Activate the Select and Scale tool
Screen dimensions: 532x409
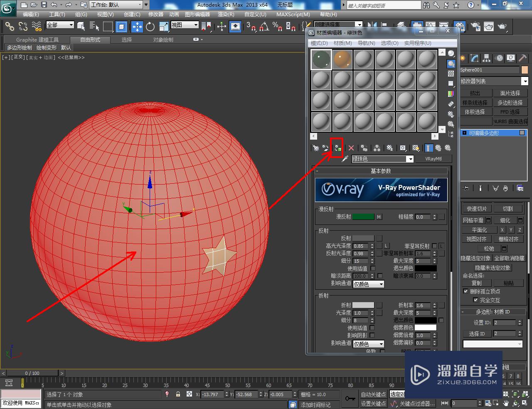163,27
